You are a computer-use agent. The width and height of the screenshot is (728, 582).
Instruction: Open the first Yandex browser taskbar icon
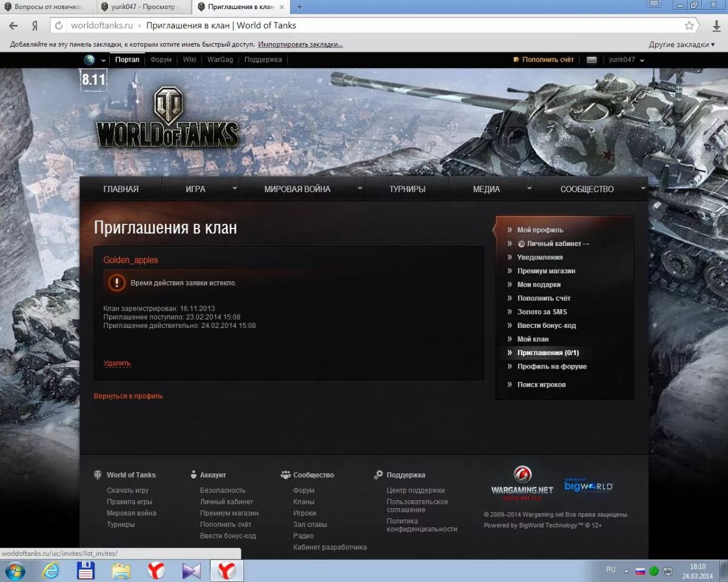click(156, 570)
